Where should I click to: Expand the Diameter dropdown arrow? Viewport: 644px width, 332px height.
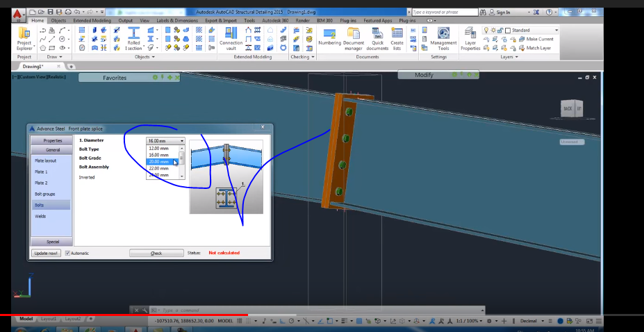(182, 141)
